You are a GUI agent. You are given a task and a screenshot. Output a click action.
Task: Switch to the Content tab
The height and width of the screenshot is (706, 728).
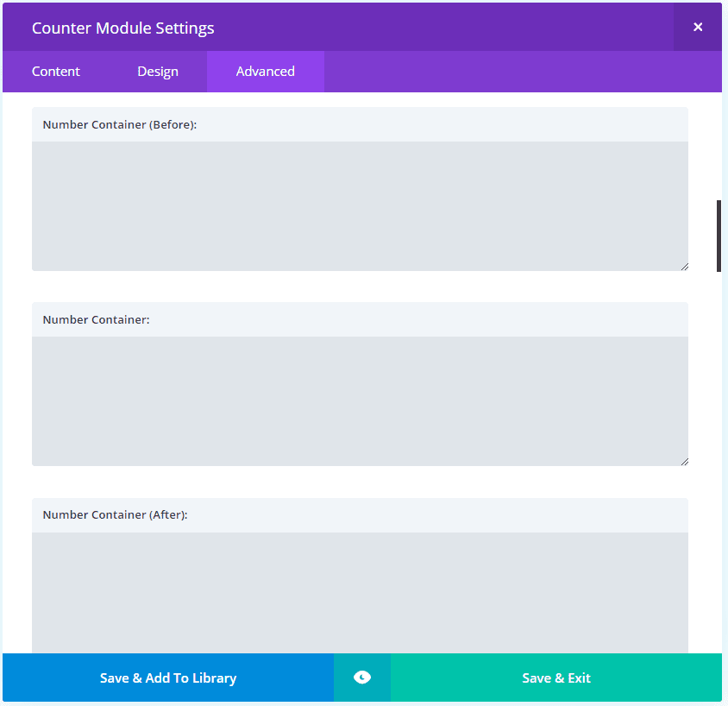tap(56, 72)
